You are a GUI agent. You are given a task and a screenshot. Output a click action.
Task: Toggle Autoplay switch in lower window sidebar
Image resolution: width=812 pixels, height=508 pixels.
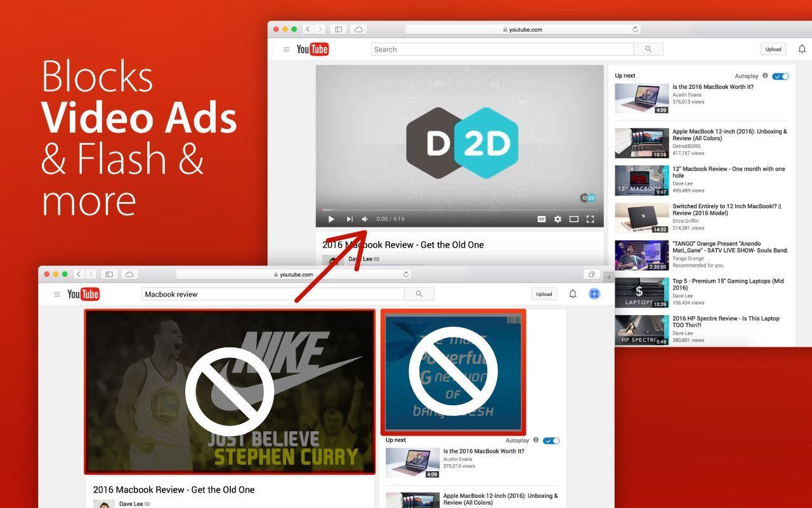(551, 441)
